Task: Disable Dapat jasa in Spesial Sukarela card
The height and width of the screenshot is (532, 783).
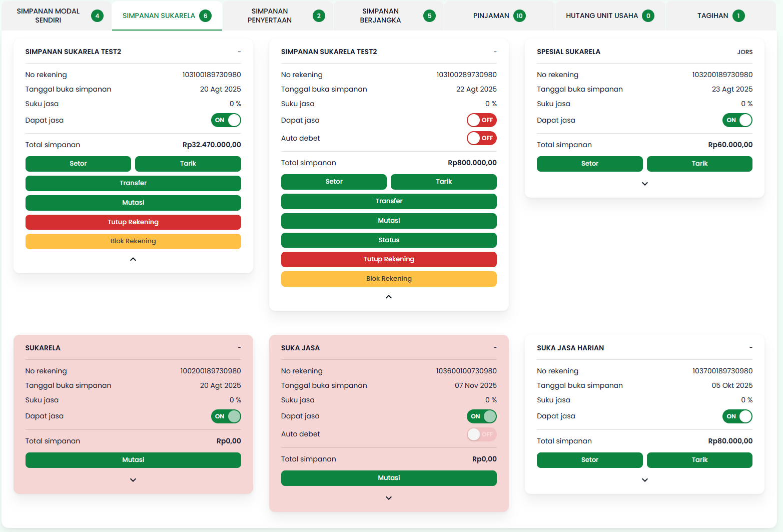Action: point(737,120)
